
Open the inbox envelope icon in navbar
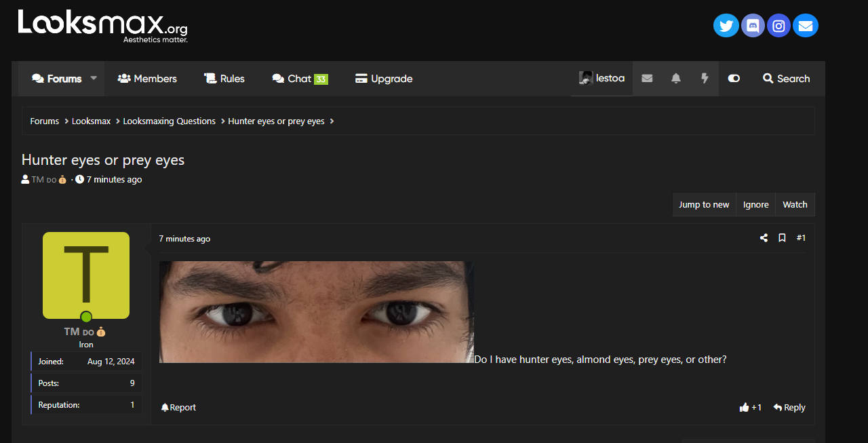pos(647,79)
